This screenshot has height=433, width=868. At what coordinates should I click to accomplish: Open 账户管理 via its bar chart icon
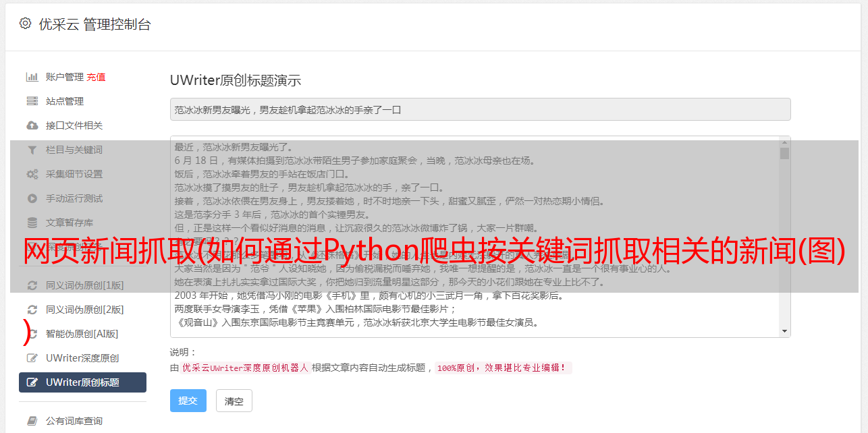tap(32, 77)
